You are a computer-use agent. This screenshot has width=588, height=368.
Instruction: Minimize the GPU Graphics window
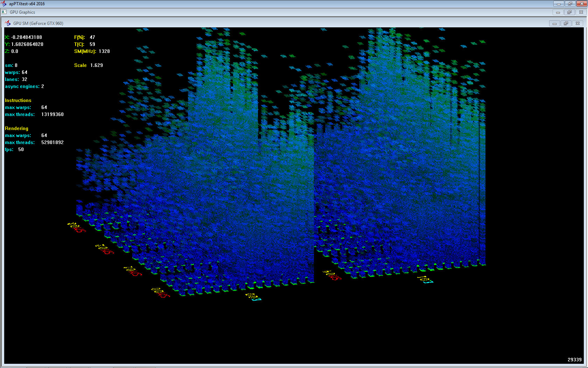pyautogui.click(x=558, y=12)
